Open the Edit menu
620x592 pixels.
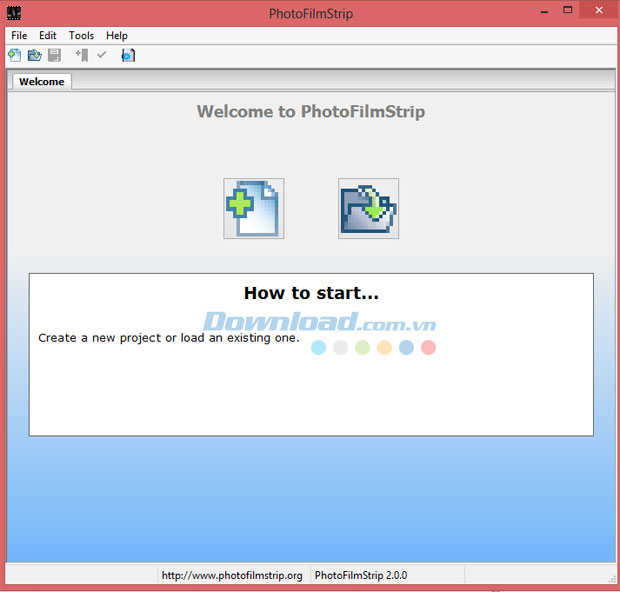click(x=48, y=35)
